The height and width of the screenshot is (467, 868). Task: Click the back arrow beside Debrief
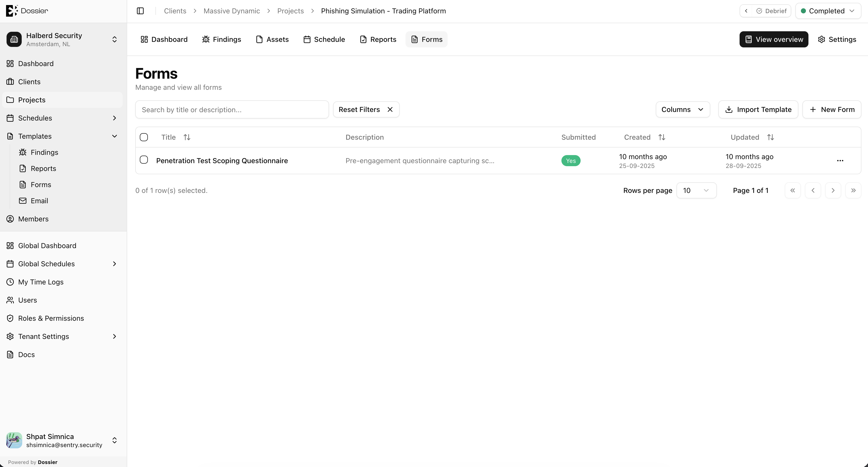point(746,11)
